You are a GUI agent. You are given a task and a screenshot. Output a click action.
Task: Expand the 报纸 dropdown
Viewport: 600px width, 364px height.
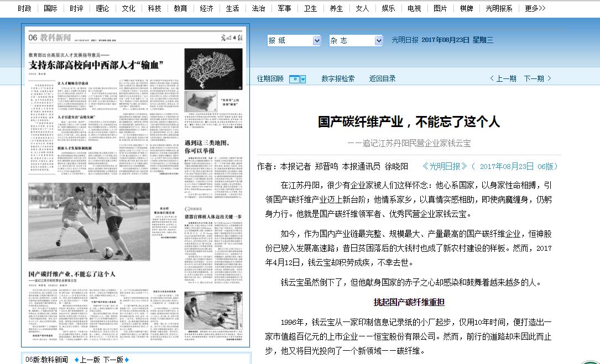click(x=317, y=40)
